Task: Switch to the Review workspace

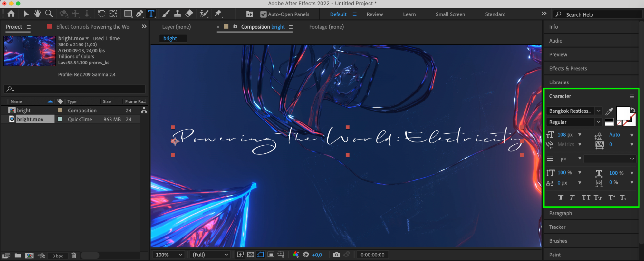Action: (374, 15)
